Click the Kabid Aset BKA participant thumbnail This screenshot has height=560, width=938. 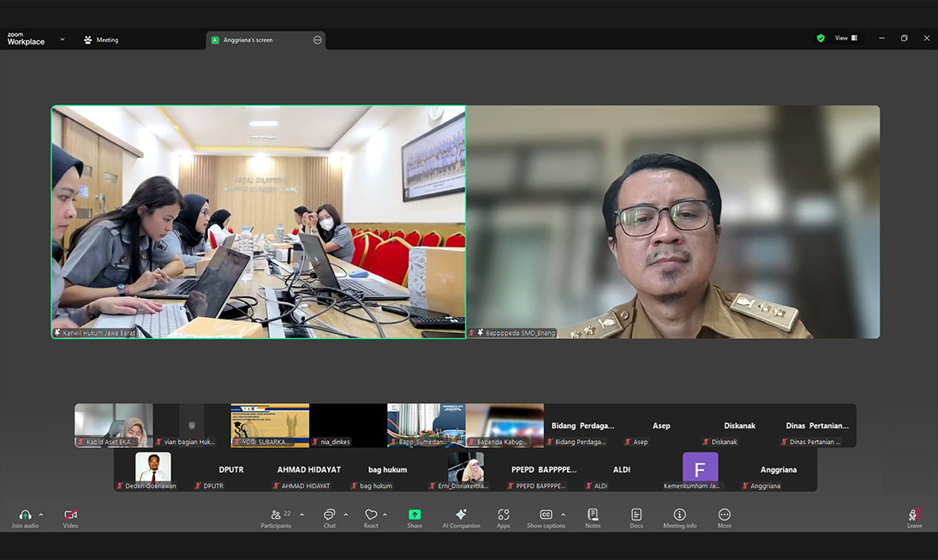[x=114, y=426]
